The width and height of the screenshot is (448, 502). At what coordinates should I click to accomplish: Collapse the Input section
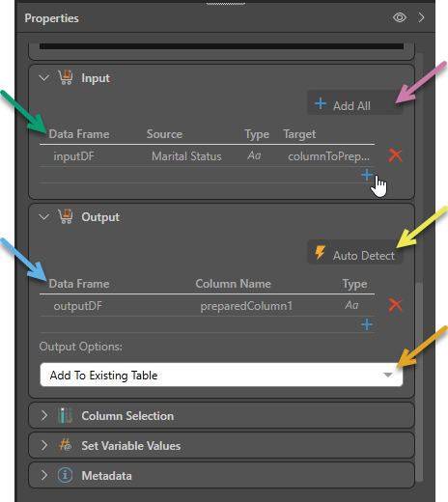(x=44, y=78)
